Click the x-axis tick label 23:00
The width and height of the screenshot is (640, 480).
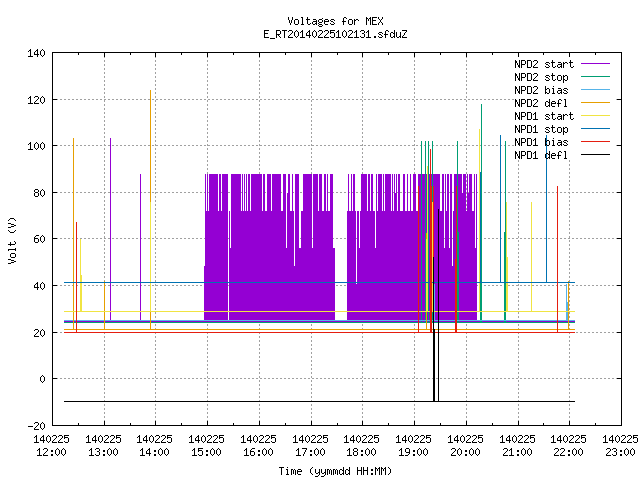(x=620, y=453)
